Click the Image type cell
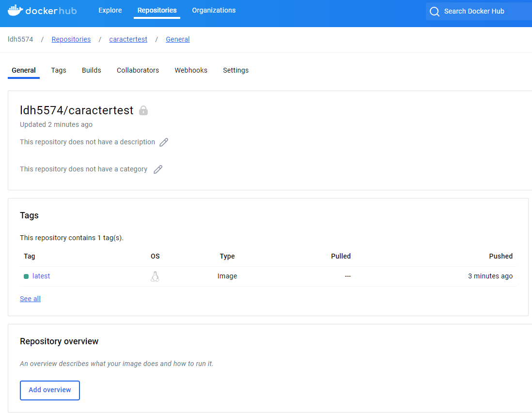Viewport: 532px width, 413px height. coord(227,276)
